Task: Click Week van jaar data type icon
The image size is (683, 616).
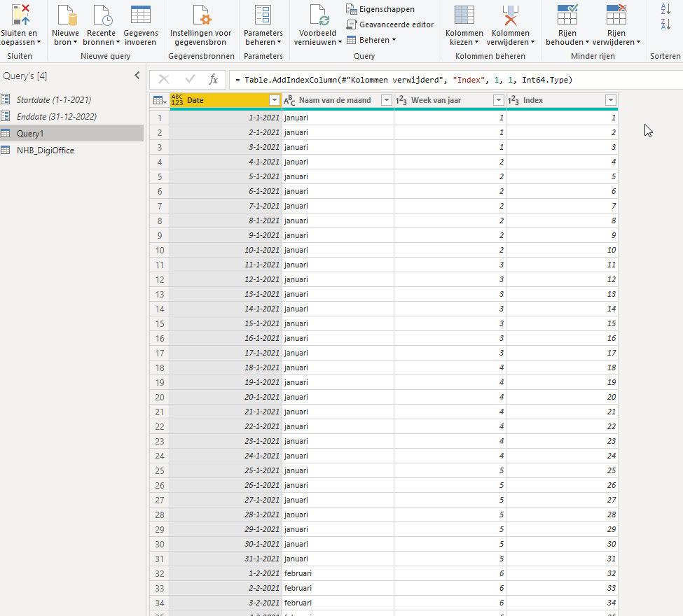Action: pyautogui.click(x=401, y=101)
